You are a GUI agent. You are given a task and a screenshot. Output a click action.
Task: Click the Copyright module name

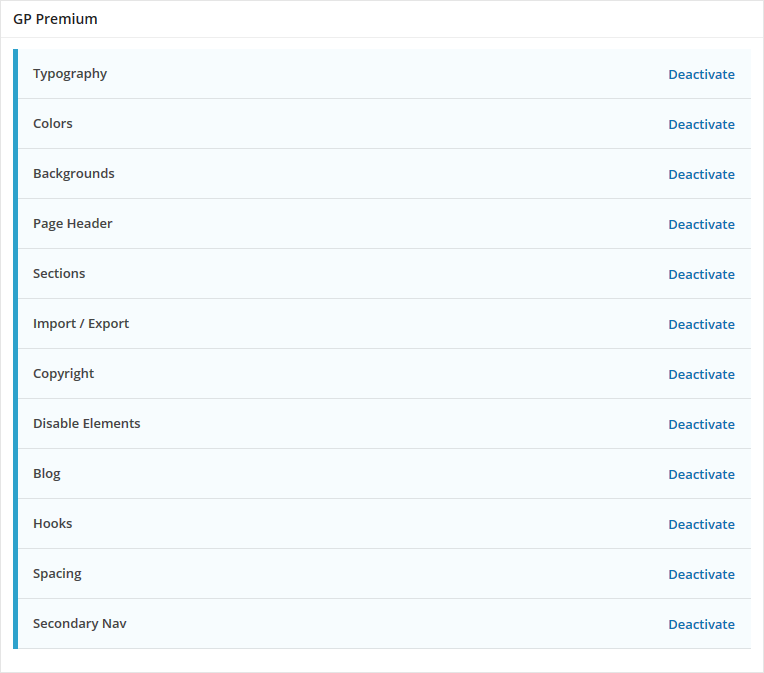click(63, 374)
